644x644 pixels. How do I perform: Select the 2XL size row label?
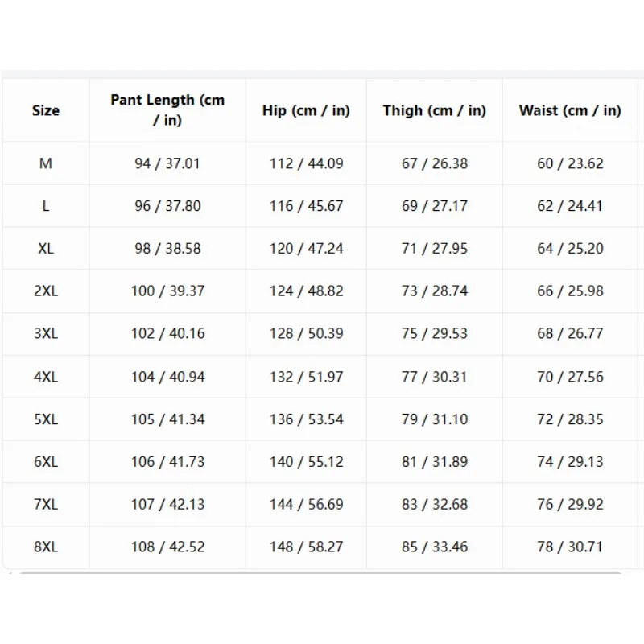coord(46,291)
